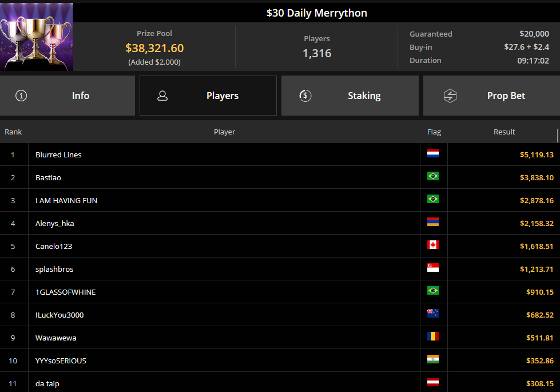Select player name ILuckYou3000
This screenshot has width=560, height=392.
coord(59,315)
